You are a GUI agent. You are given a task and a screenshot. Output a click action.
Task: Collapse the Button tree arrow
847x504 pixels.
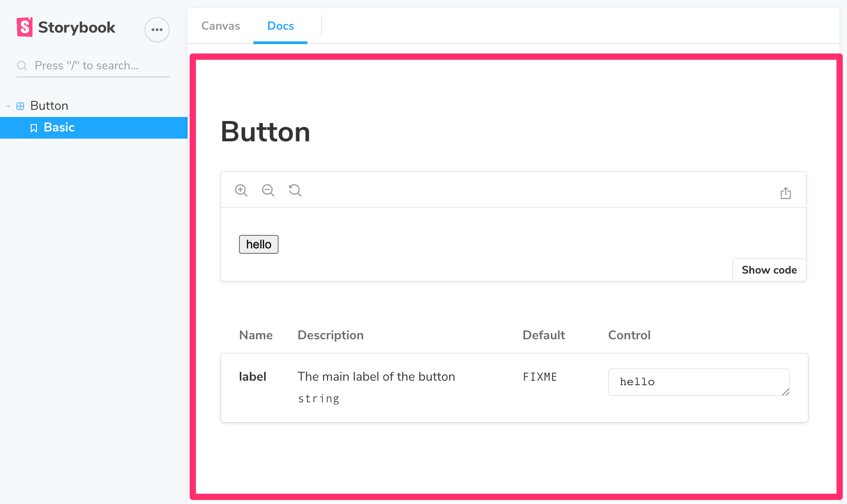pyautogui.click(x=8, y=106)
